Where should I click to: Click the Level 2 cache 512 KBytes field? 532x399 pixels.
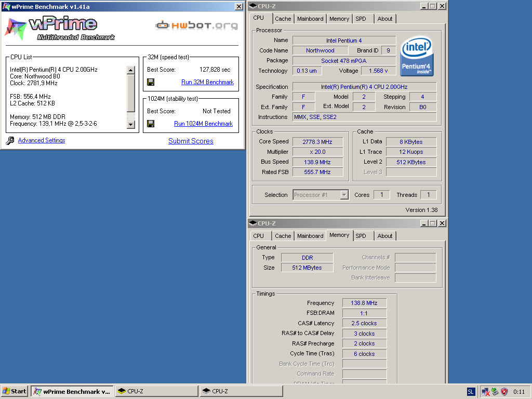click(411, 162)
